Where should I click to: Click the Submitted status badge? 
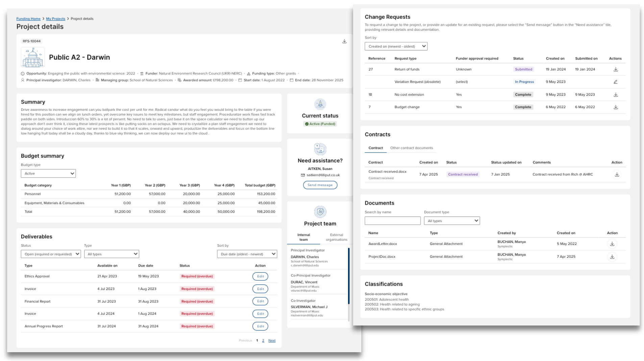coord(523,69)
